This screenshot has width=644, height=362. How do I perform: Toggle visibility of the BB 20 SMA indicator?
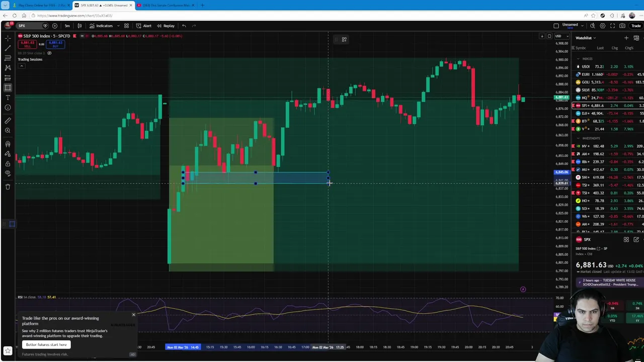[49, 53]
